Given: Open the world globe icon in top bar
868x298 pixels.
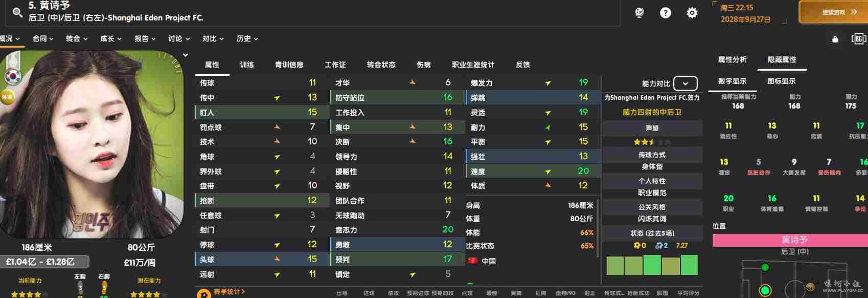Looking at the screenshot, I should (639, 13).
